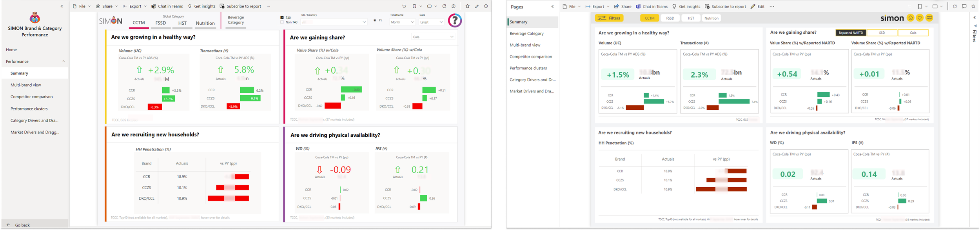Open Multi-brand view in left navigation
The image size is (980, 230).
pyautogui.click(x=26, y=85)
